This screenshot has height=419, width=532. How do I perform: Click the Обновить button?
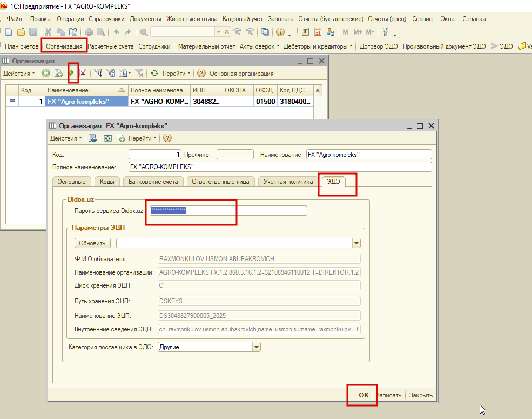[92, 243]
